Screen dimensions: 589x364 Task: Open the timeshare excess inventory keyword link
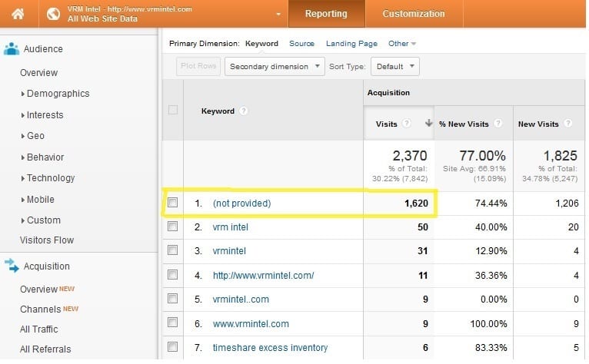[x=270, y=348]
